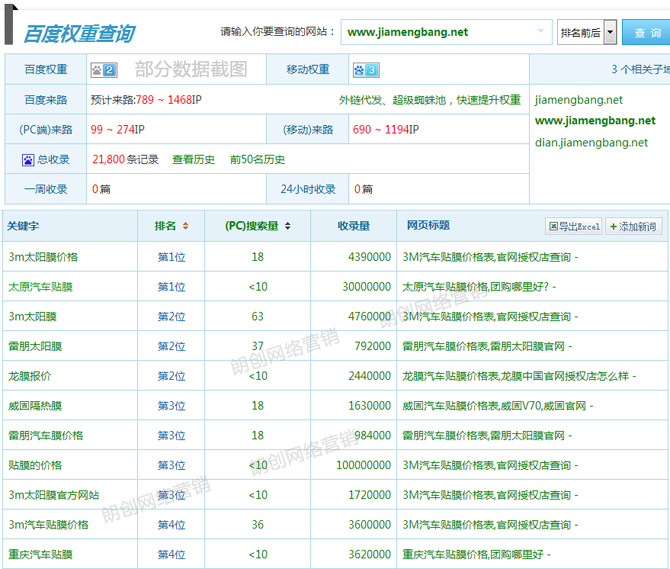The height and width of the screenshot is (569, 670).
Task: Sort by (PC)搜索量 column arrow icon
Action: [x=288, y=226]
